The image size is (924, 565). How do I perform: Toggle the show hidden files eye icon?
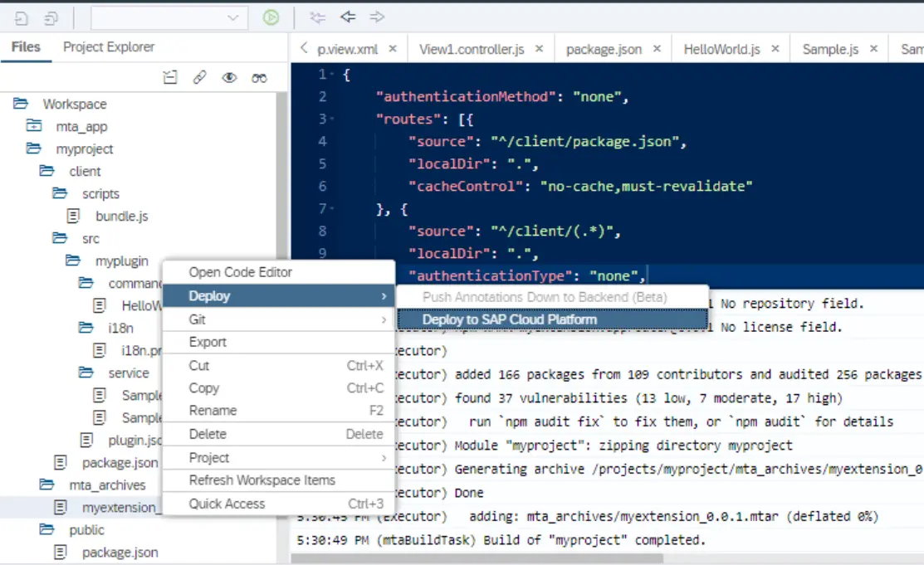pyautogui.click(x=229, y=77)
